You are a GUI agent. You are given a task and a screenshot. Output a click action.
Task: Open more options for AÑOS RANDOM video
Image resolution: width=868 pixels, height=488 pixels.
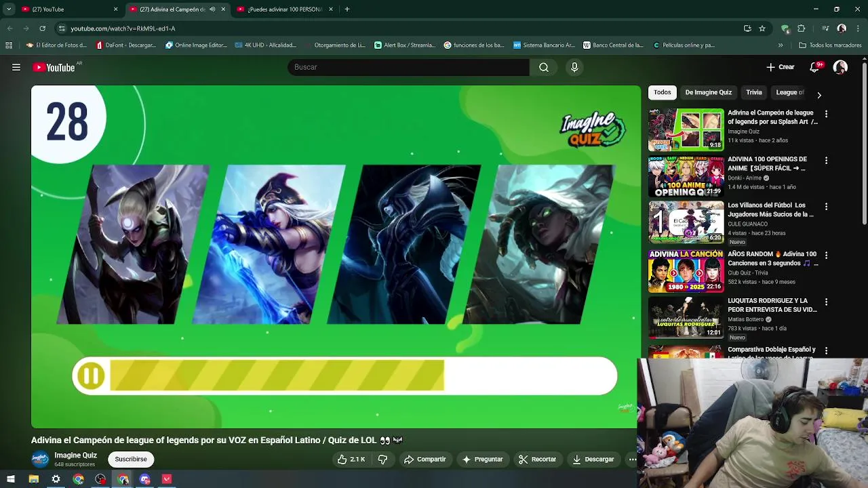[826, 256]
